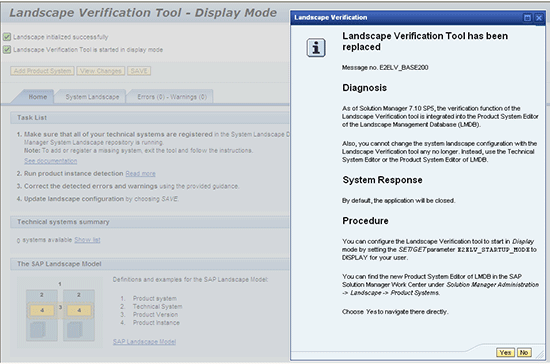The height and width of the screenshot is (364, 550).
Task: Click the '0 systems available' text
Action: (x=44, y=240)
